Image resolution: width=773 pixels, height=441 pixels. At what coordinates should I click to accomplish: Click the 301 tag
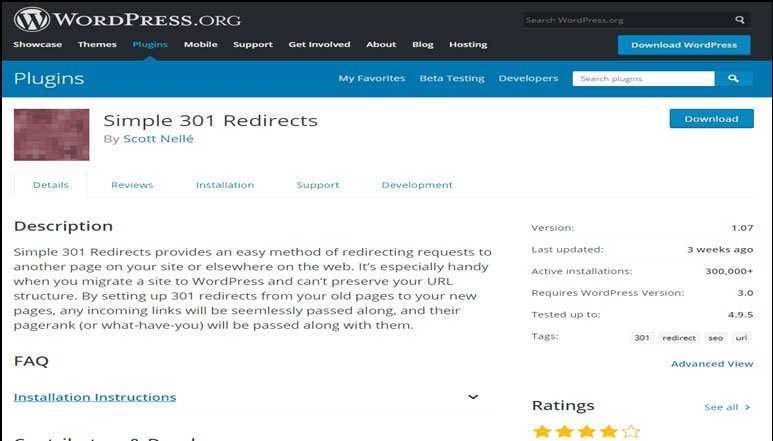(x=642, y=338)
